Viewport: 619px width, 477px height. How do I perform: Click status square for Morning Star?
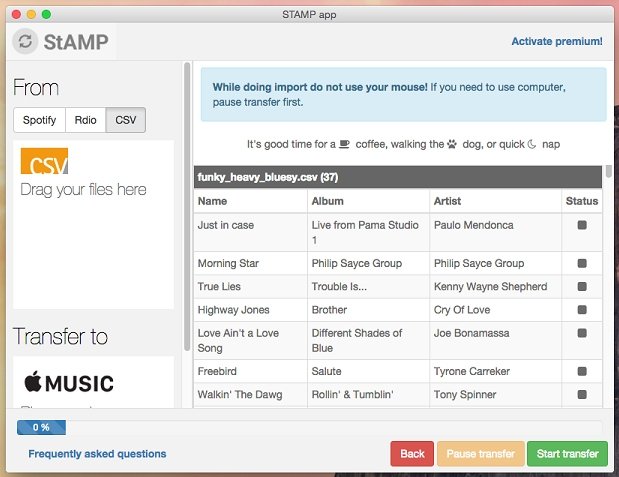582,263
